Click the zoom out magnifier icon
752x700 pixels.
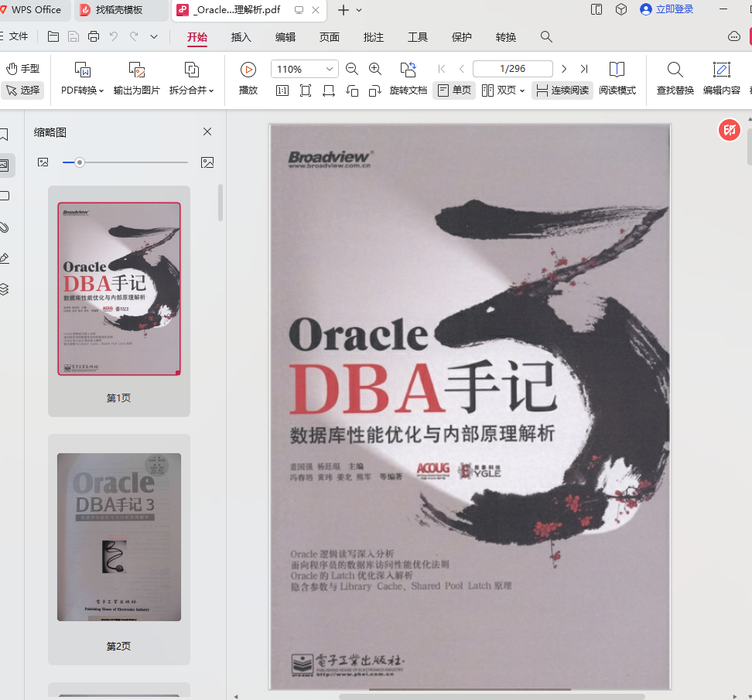click(x=352, y=69)
